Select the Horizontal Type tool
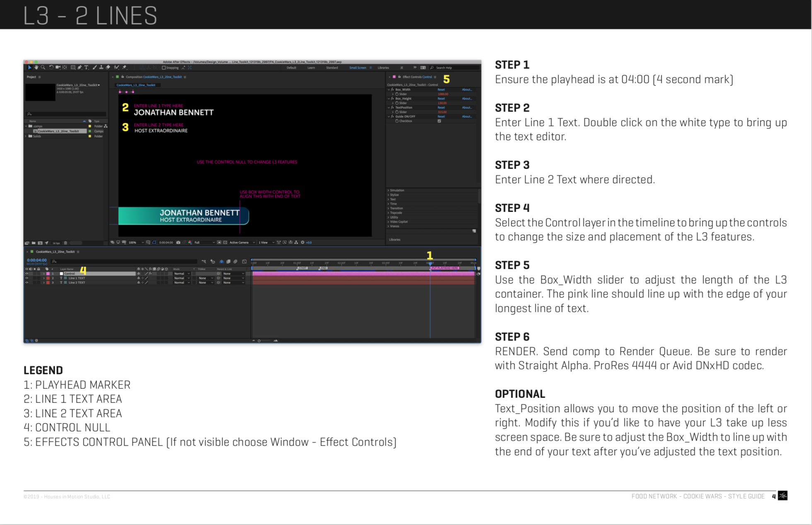Screen dimensions: 812x525 (x=86, y=67)
